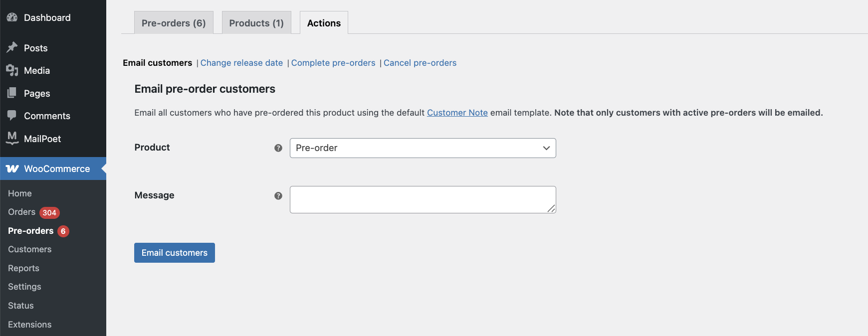Open Orders in the WooCommerce submenu
This screenshot has width=868, height=336.
pos(22,212)
